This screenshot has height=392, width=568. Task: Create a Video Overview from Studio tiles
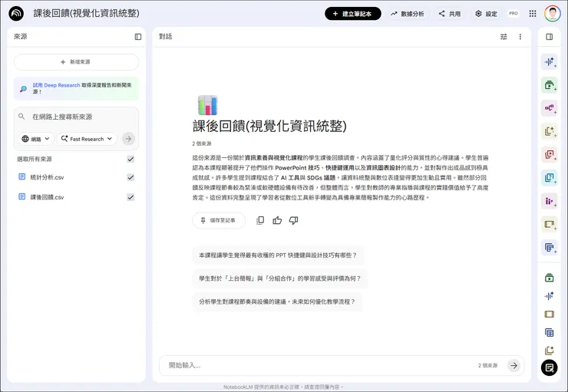coord(549,85)
